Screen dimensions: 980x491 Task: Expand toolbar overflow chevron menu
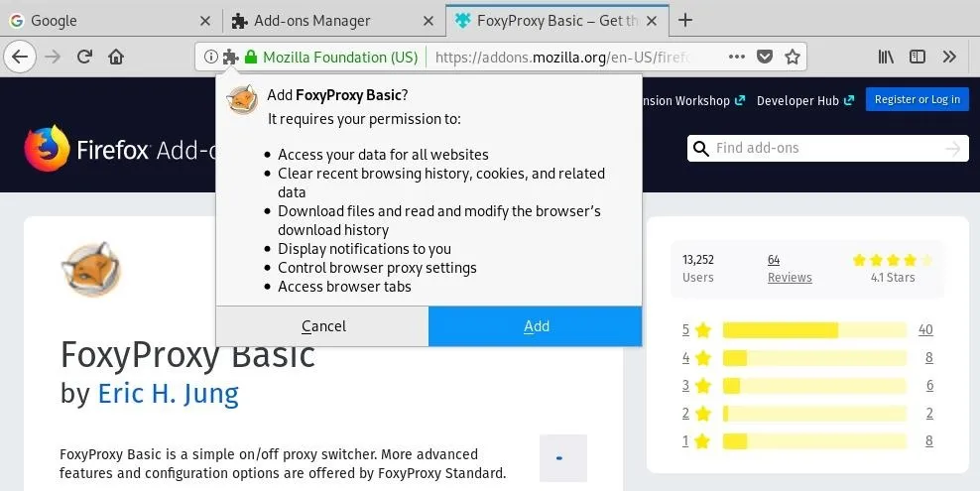949,57
